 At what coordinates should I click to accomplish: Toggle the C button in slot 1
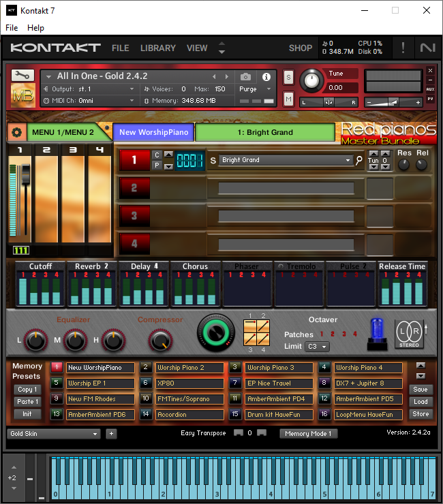tap(157, 155)
